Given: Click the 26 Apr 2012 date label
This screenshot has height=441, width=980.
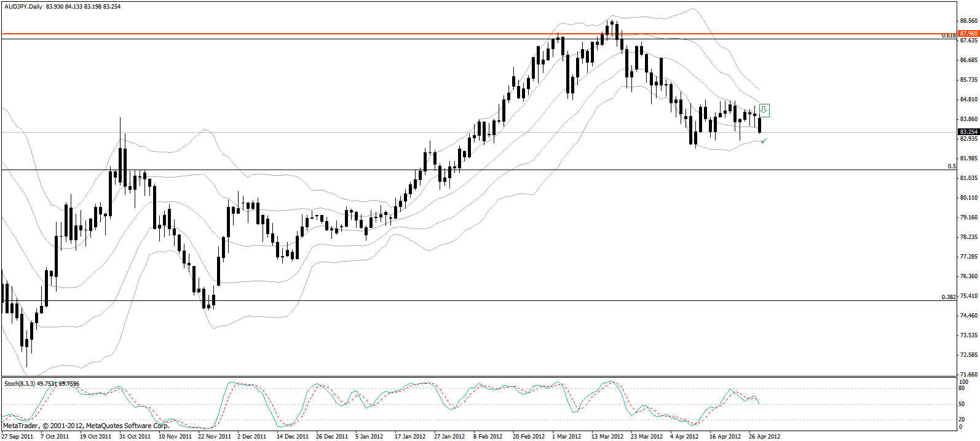Looking at the screenshot, I should pyautogui.click(x=764, y=437).
